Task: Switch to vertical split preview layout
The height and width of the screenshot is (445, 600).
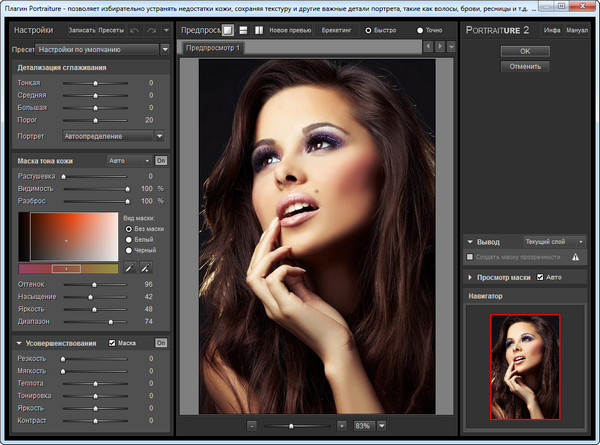Action: tap(258, 30)
